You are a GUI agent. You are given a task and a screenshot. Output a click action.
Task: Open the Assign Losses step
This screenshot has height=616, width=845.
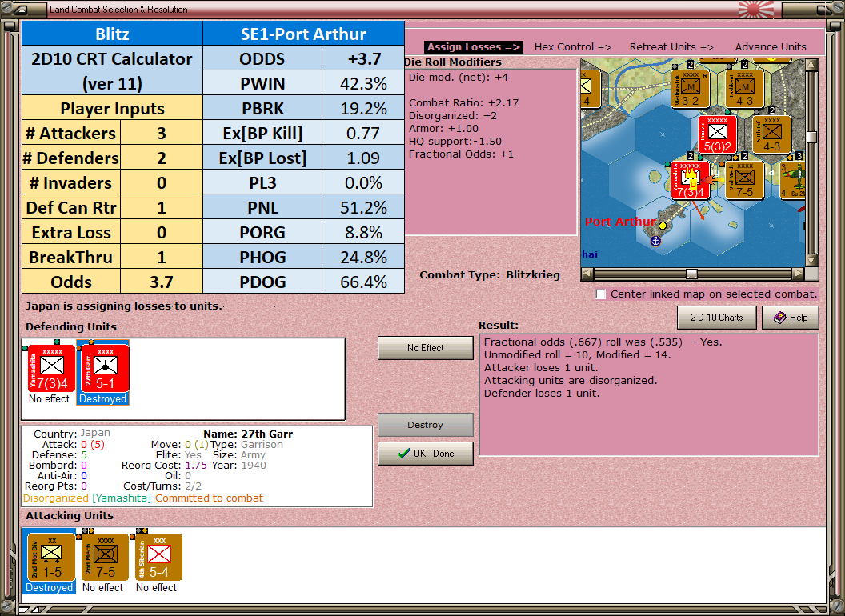click(x=474, y=47)
